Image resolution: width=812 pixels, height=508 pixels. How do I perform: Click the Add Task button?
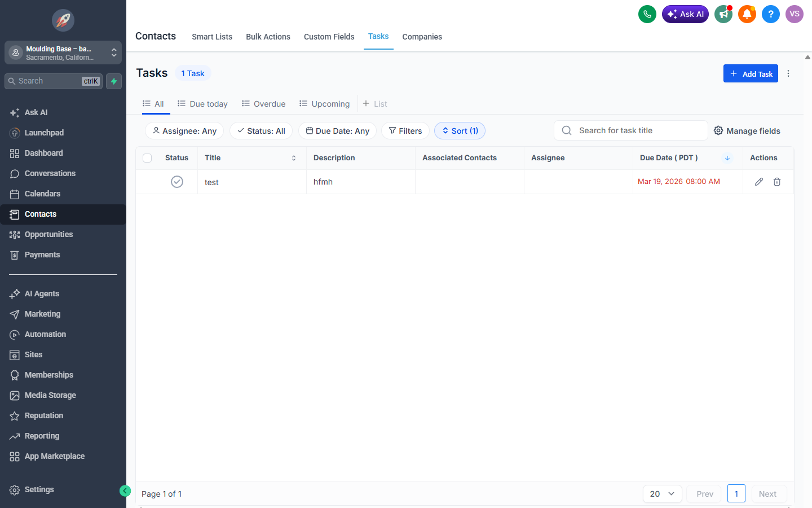pyautogui.click(x=751, y=73)
